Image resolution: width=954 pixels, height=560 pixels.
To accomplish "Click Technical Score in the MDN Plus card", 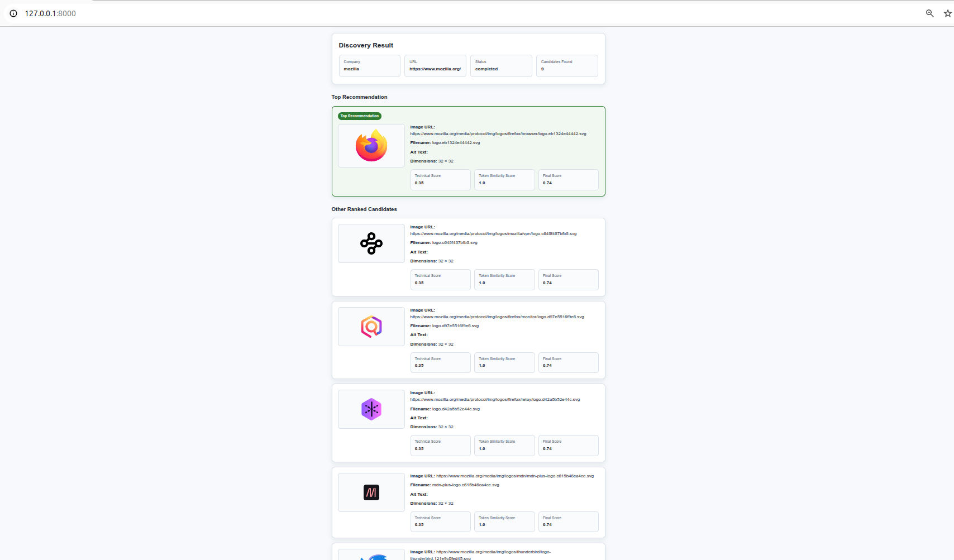I will pyautogui.click(x=441, y=522).
